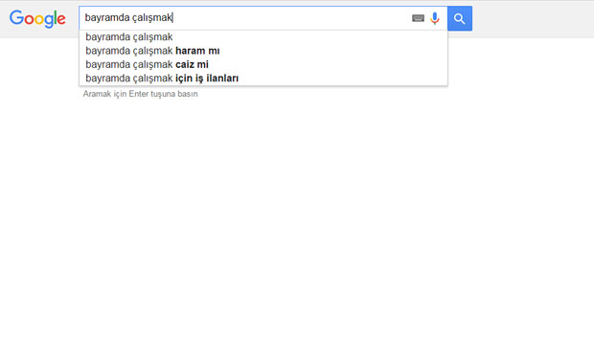This screenshot has height=364, width=594.
Task: Click the letter "G" of the Google logo
Action: [16, 18]
